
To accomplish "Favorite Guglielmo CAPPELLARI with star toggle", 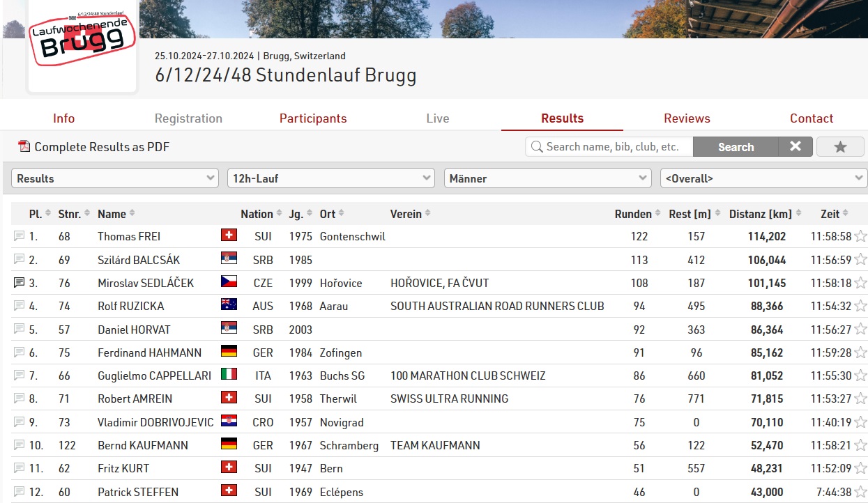I will (x=860, y=375).
